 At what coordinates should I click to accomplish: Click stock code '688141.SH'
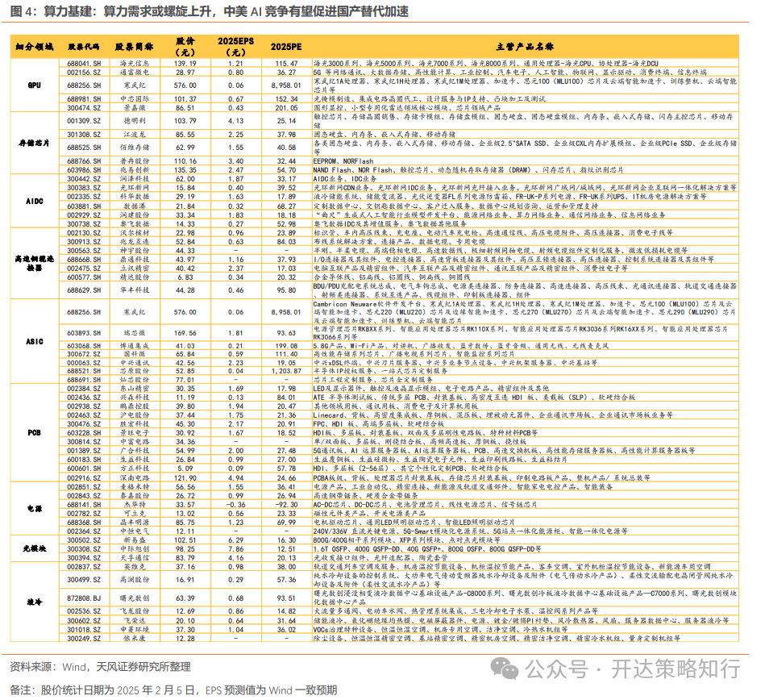coord(84,505)
